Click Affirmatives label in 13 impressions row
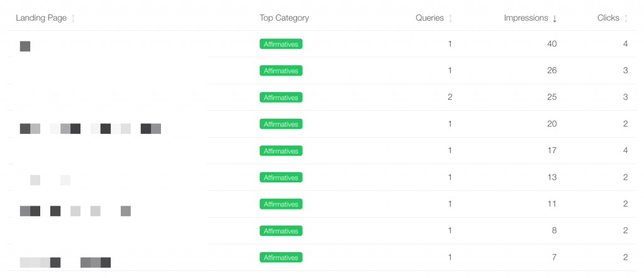 (281, 177)
